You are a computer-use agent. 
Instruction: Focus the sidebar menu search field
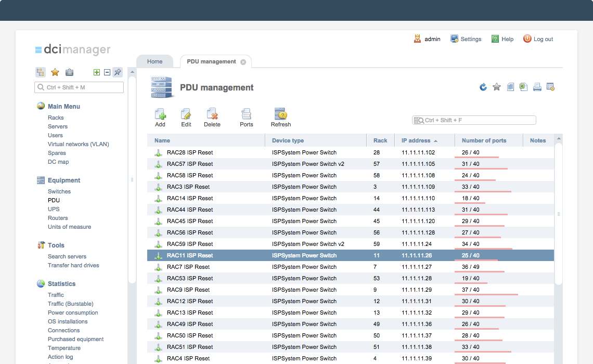[79, 87]
